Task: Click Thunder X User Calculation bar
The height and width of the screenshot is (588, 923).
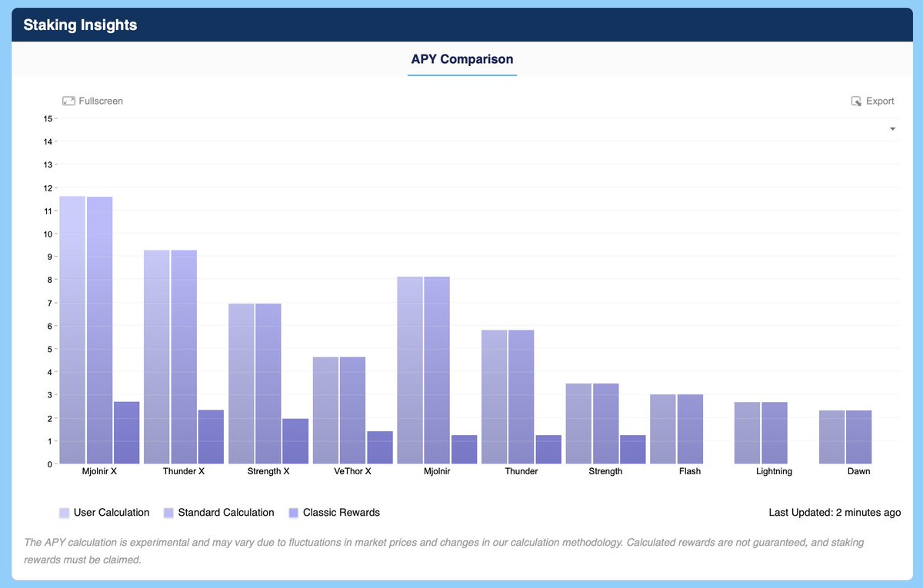Action: click(157, 357)
